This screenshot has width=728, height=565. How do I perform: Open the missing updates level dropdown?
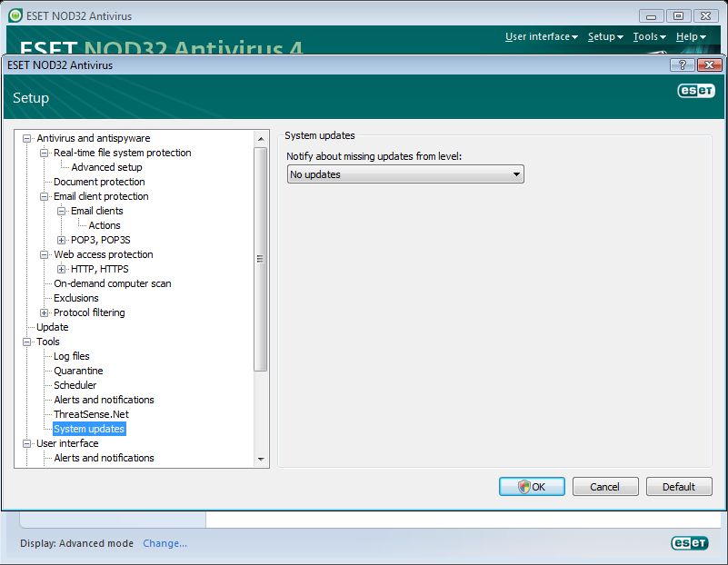[405, 174]
